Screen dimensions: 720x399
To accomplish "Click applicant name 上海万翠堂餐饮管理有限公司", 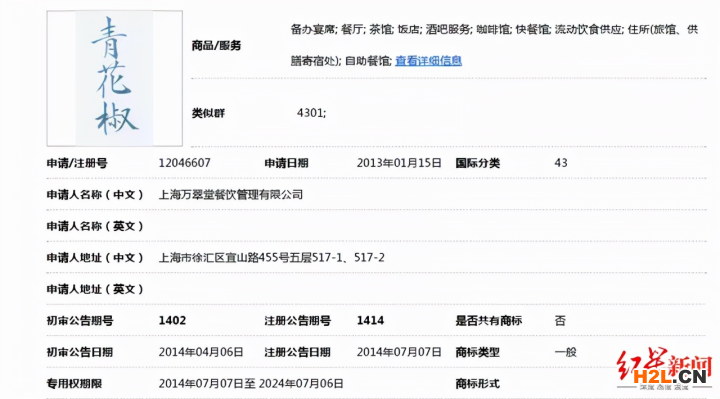I will point(231,195).
